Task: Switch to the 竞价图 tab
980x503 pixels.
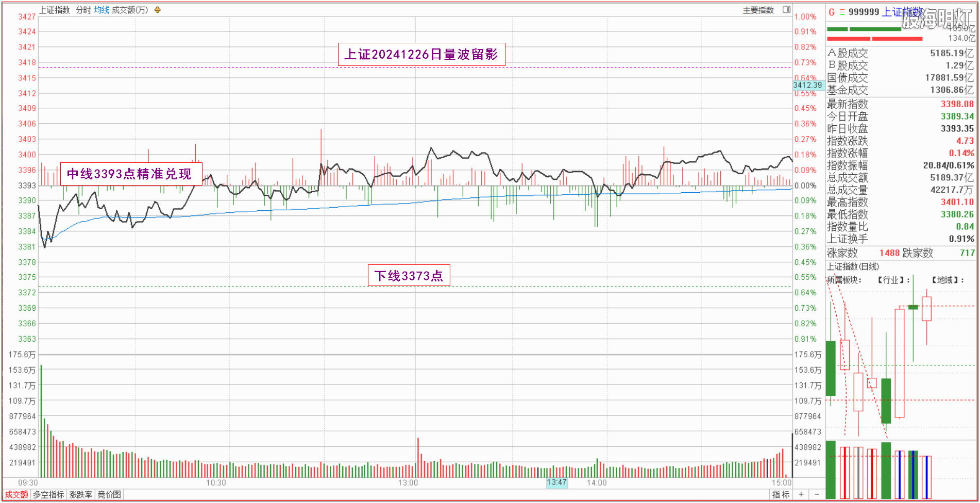Action: (109, 495)
